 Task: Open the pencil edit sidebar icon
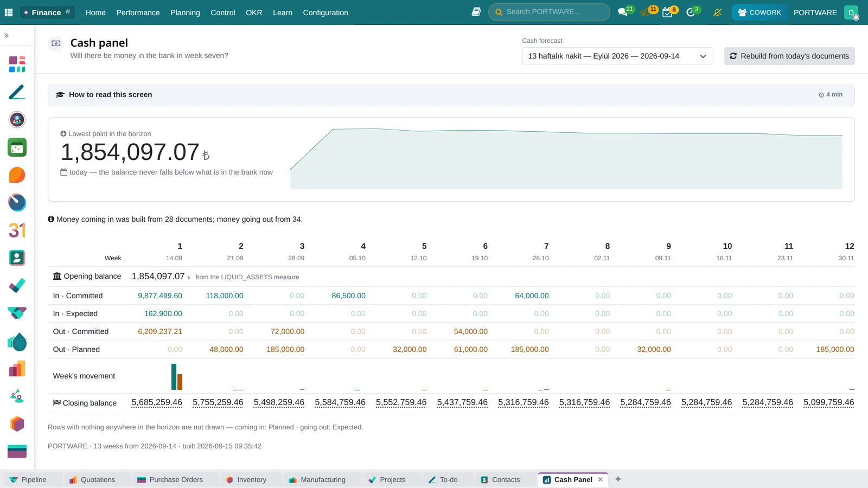(x=17, y=92)
